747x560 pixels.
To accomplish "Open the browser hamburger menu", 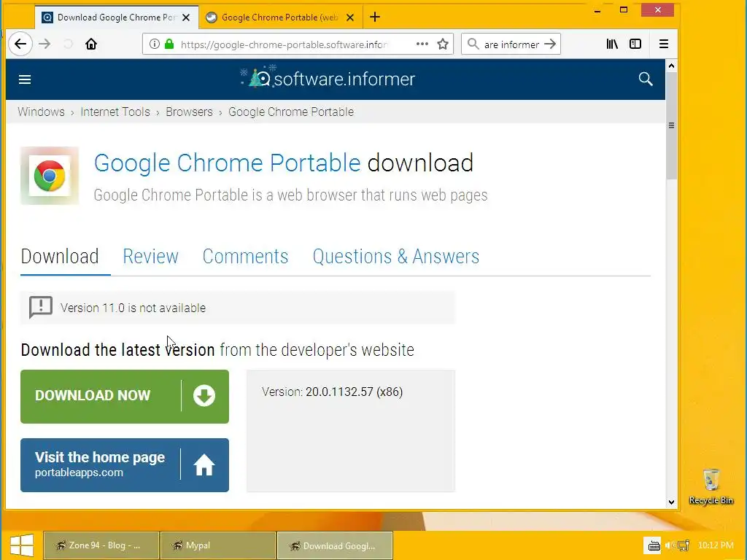I will (664, 44).
